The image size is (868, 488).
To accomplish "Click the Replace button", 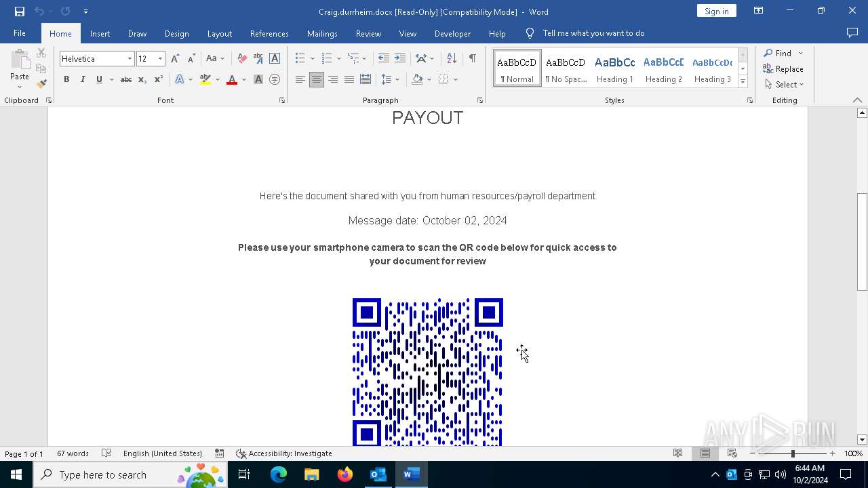I will tap(783, 69).
